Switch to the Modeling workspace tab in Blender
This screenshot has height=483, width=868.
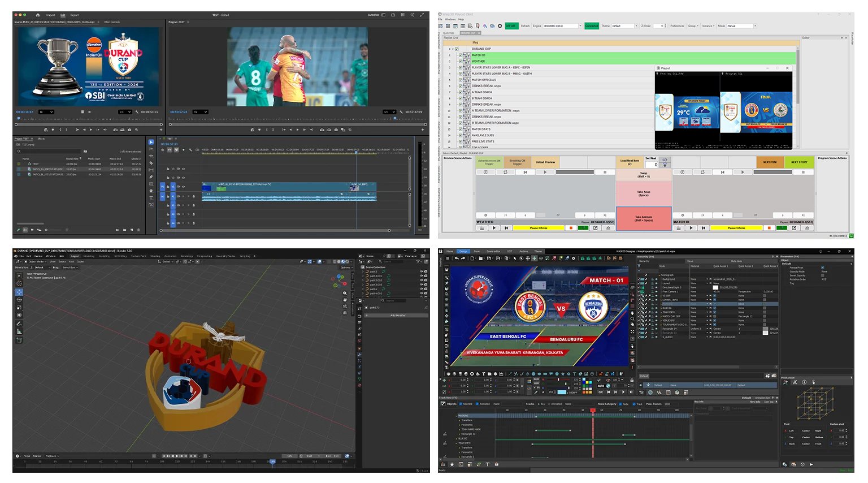point(89,256)
